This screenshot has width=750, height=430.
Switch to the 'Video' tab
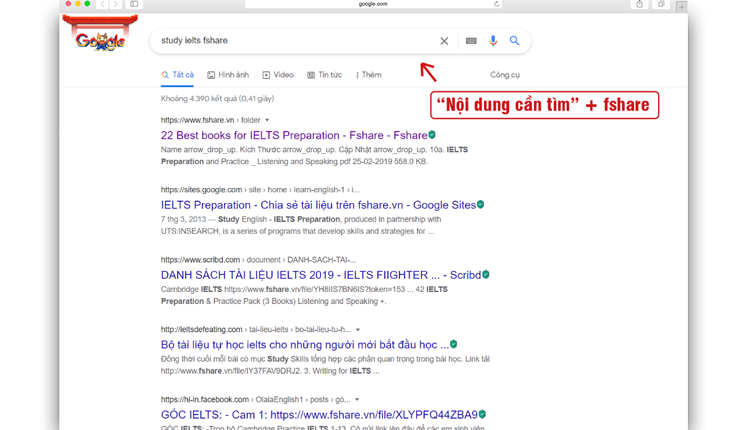click(278, 75)
